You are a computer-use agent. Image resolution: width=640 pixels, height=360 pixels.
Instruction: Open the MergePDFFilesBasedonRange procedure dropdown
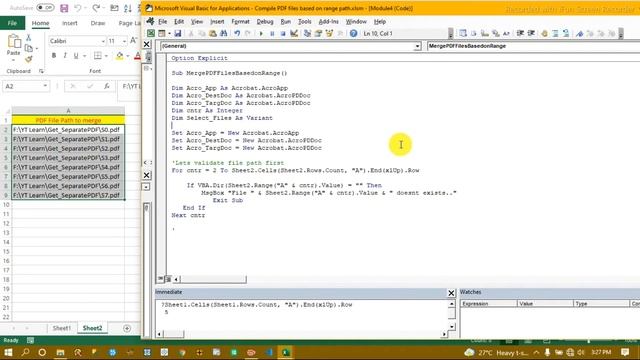pos(533,46)
